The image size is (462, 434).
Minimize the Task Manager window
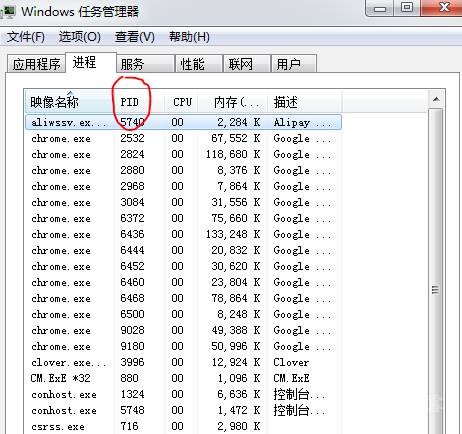380,8
